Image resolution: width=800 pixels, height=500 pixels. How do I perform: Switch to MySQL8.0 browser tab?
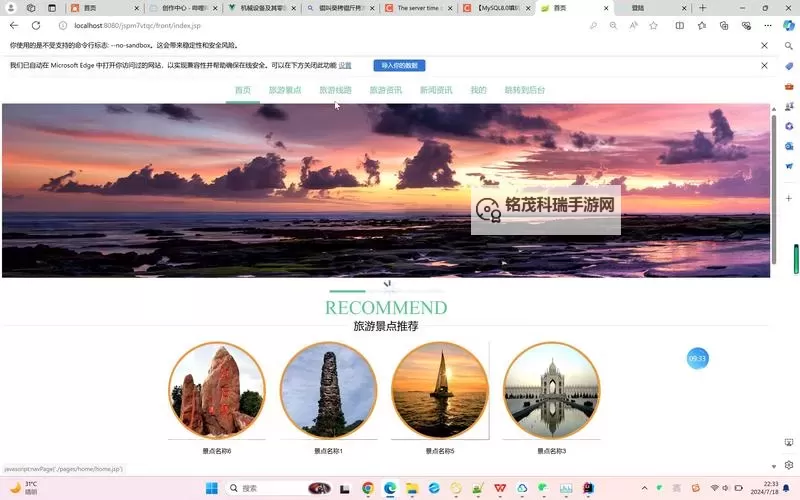click(497, 8)
